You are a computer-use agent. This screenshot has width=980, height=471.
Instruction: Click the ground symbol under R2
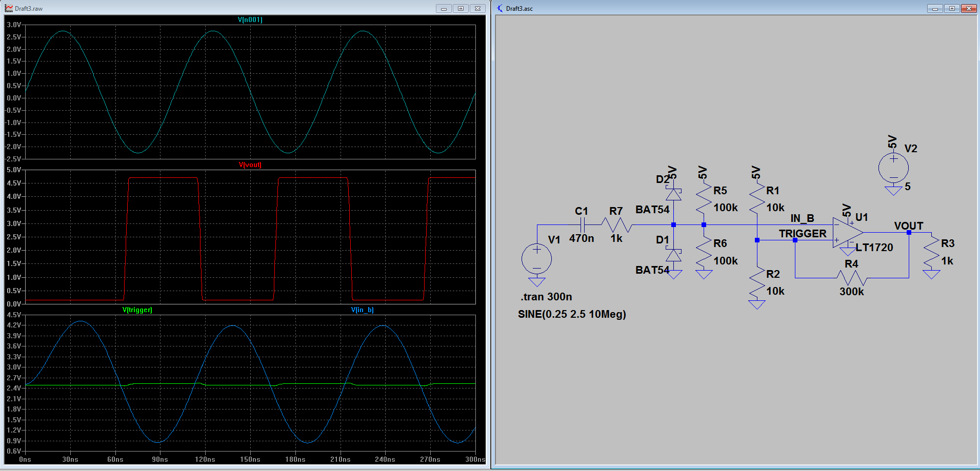click(757, 304)
